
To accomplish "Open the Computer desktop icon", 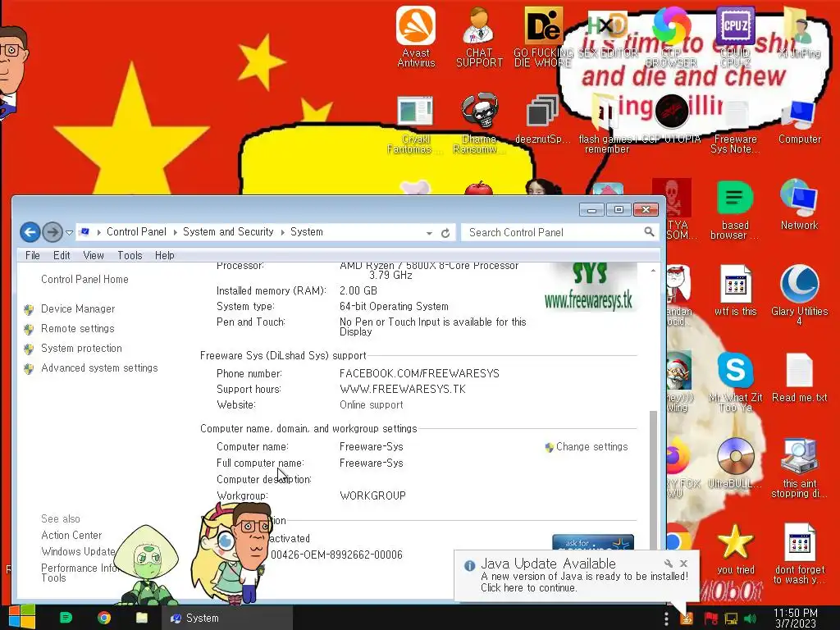I will coord(799,121).
